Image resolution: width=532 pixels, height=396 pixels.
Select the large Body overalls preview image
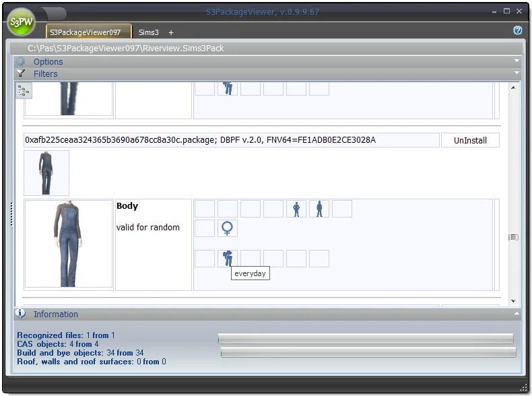pos(69,244)
